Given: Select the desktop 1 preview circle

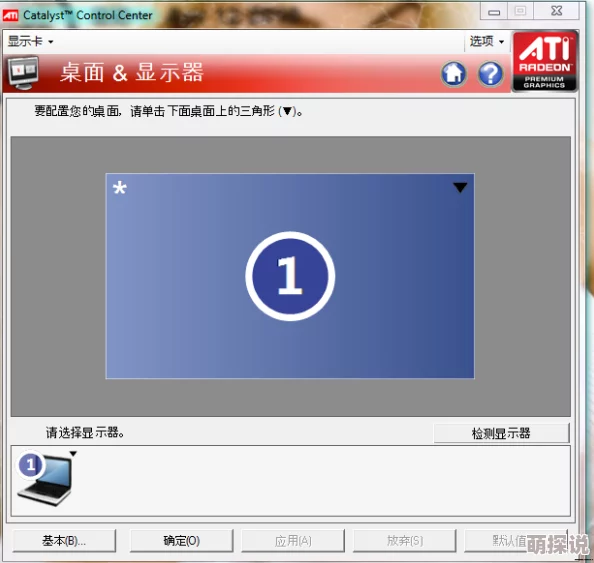Looking at the screenshot, I should 290,276.
